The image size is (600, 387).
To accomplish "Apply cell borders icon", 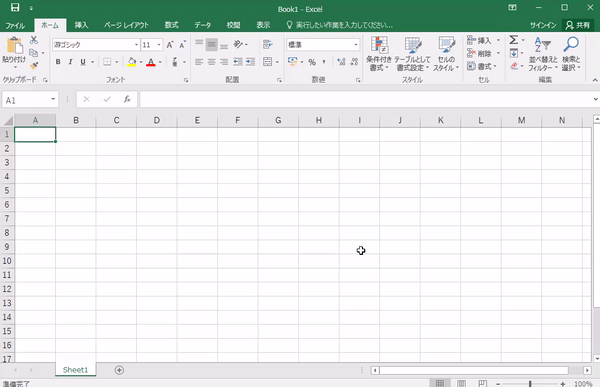I will point(107,62).
